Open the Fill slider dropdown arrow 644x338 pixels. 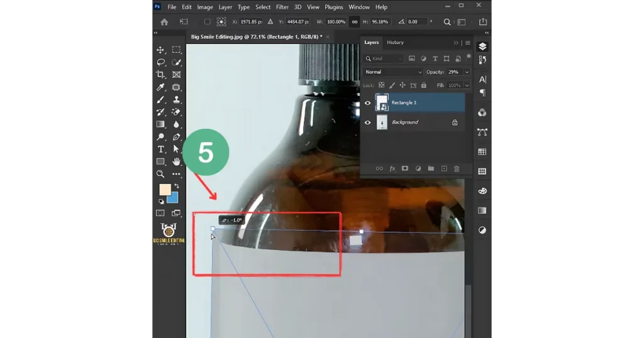[x=467, y=85]
